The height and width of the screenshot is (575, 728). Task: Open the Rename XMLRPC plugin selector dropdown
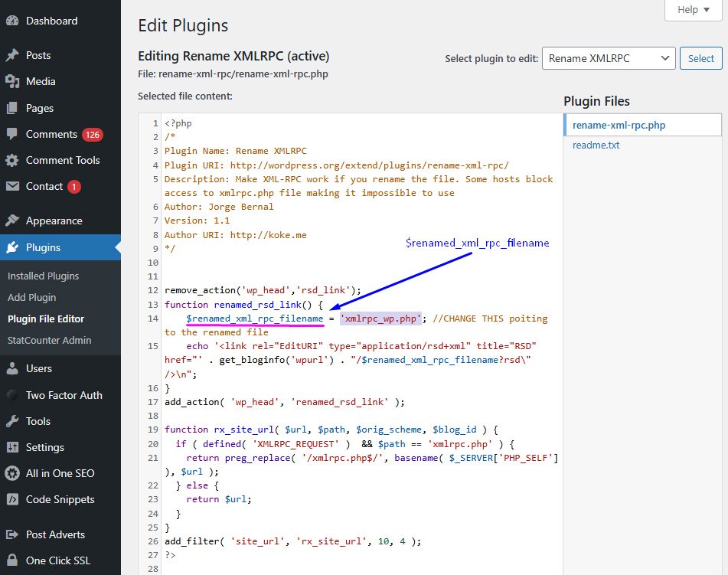point(607,57)
